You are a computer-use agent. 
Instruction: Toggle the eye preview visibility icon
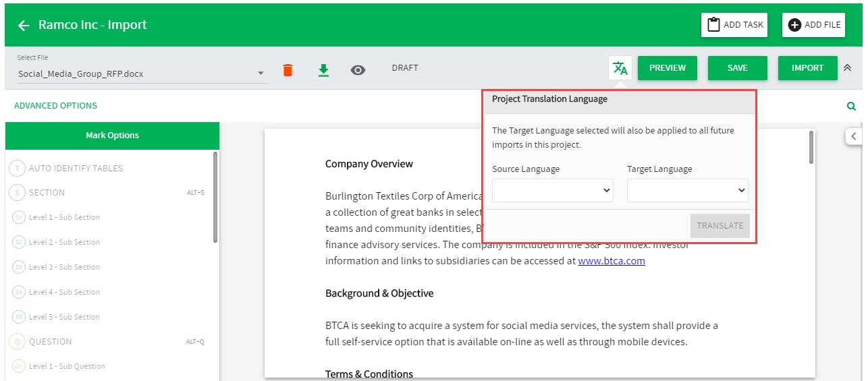(358, 70)
